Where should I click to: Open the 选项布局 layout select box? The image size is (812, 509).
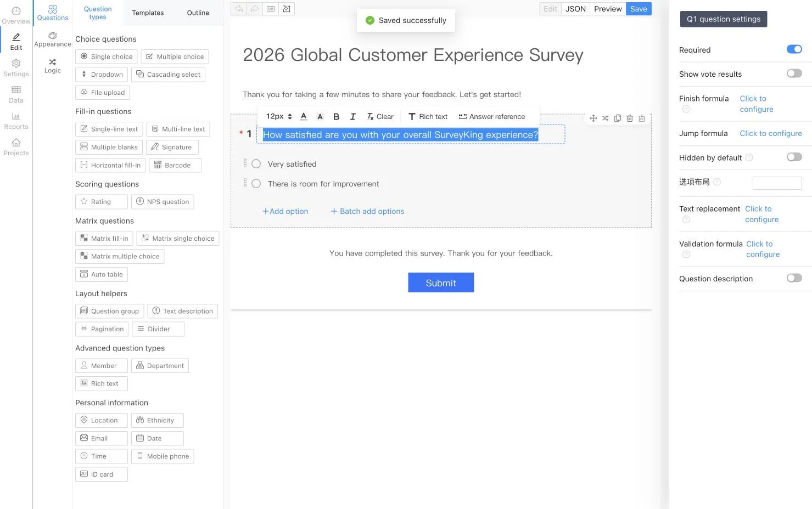tap(777, 183)
